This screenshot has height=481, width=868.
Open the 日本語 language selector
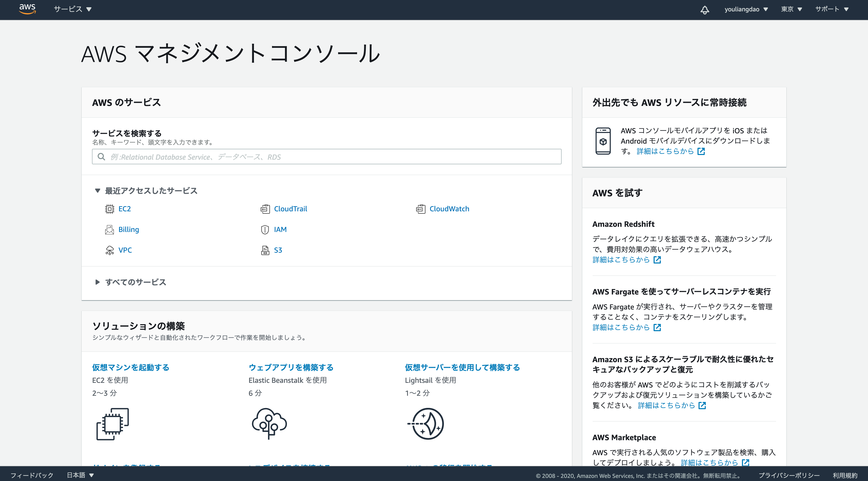click(x=80, y=475)
